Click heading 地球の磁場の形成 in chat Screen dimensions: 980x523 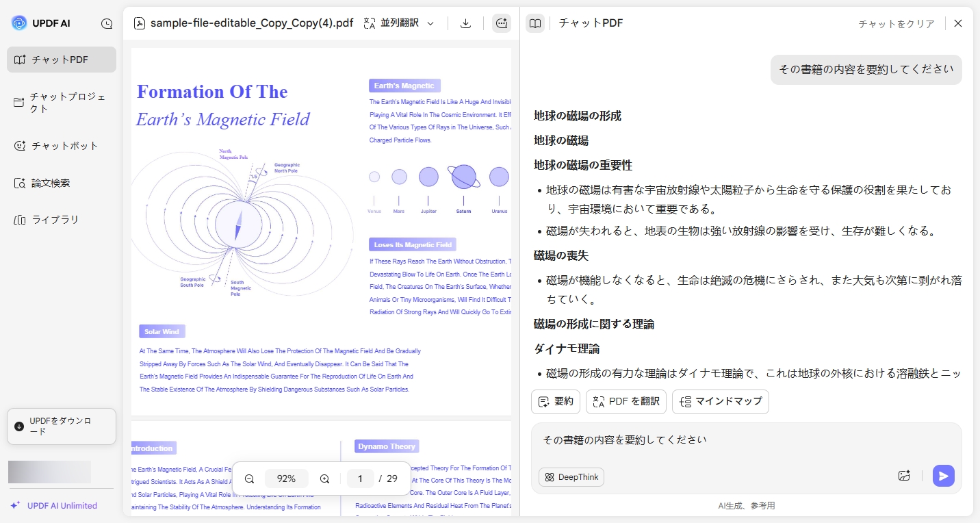[578, 116]
